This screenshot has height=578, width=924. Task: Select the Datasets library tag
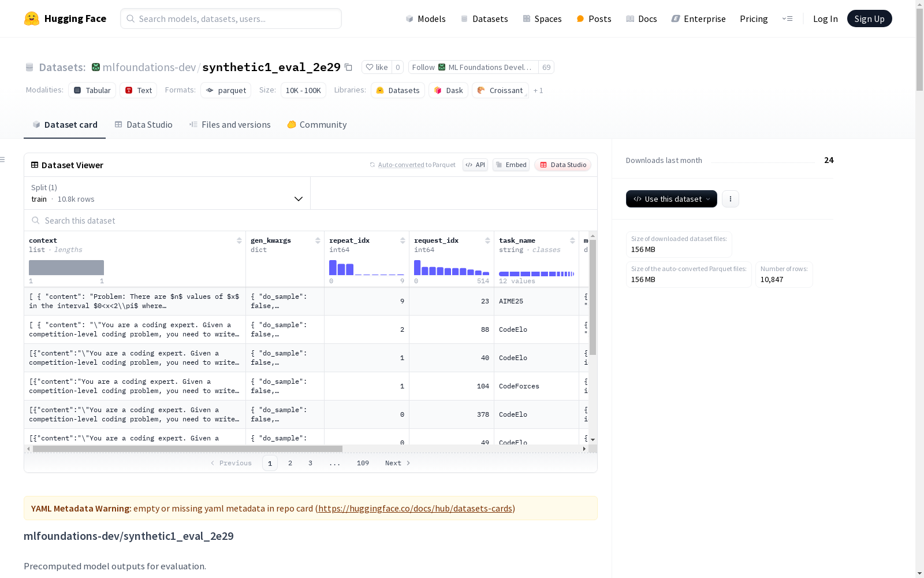click(398, 90)
